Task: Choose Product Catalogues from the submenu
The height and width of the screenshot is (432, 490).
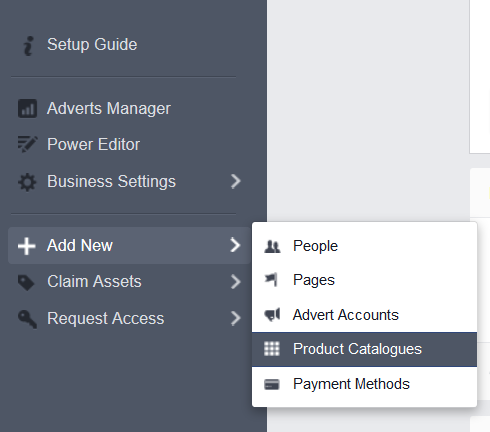Action: (364, 349)
